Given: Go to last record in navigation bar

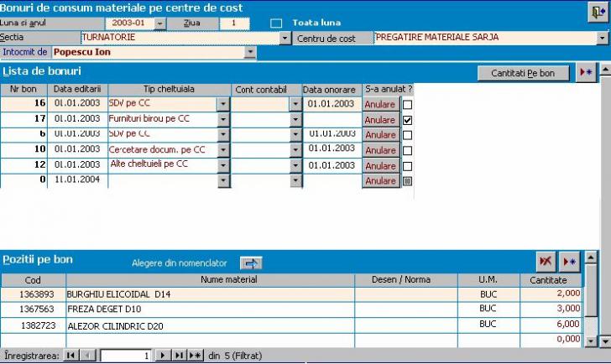Looking at the screenshot, I should 179,356.
